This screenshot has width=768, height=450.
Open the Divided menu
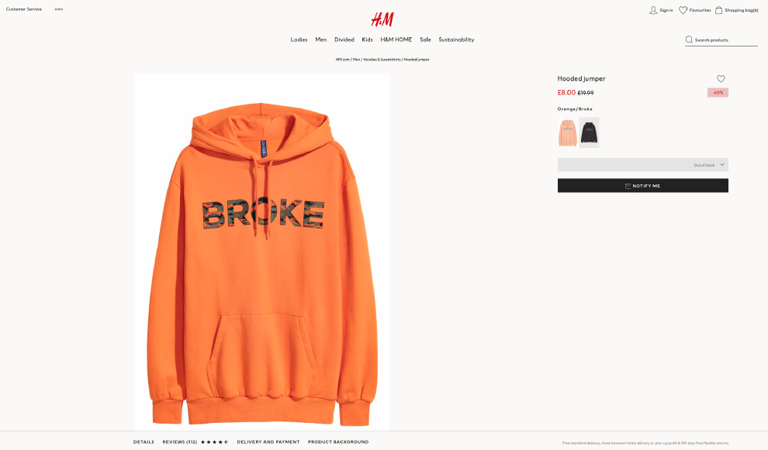pos(344,40)
